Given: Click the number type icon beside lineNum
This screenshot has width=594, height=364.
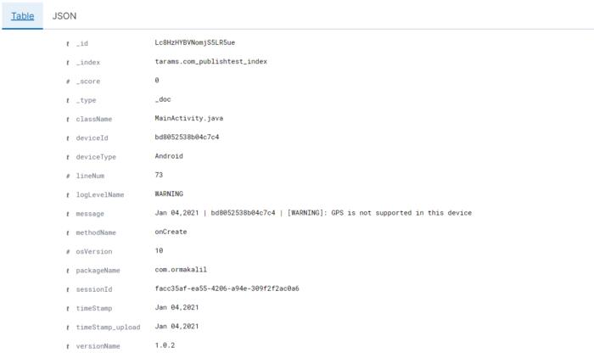Looking at the screenshot, I should [x=67, y=176].
